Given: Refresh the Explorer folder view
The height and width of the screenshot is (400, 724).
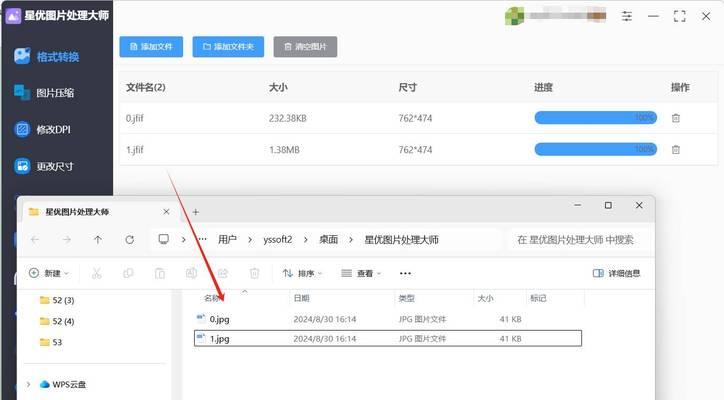Looking at the screenshot, I should (130, 239).
